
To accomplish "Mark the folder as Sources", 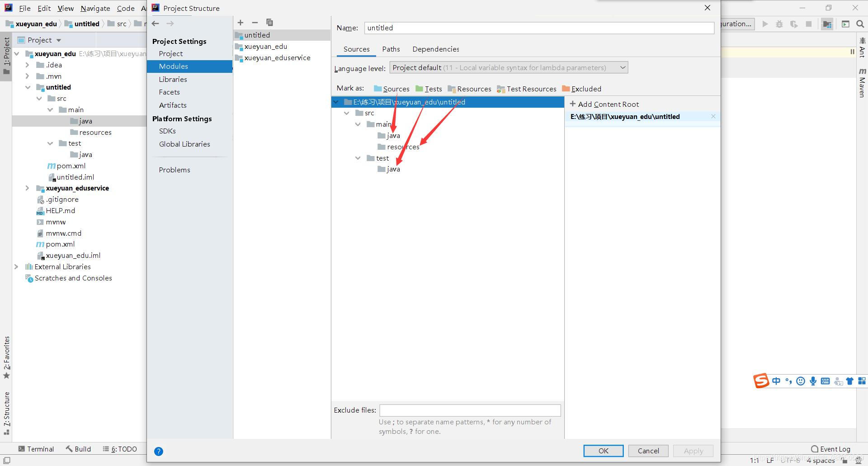I will click(x=392, y=89).
